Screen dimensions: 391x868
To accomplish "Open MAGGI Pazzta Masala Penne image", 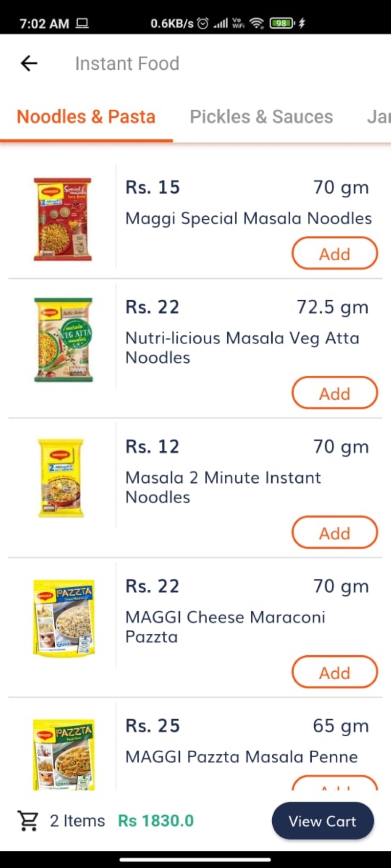I will [64, 754].
